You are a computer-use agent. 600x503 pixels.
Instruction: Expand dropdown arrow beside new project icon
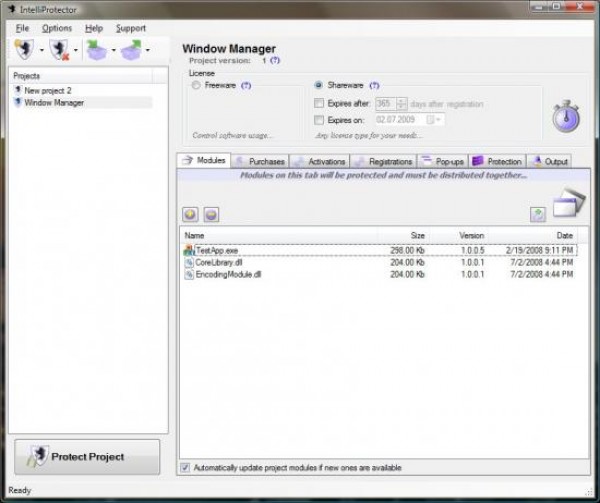42,50
